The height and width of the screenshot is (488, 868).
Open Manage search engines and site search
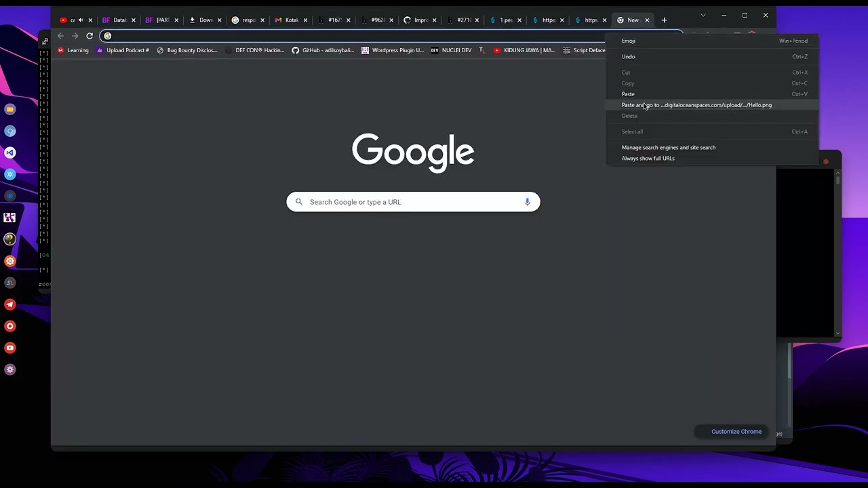[712, 147]
